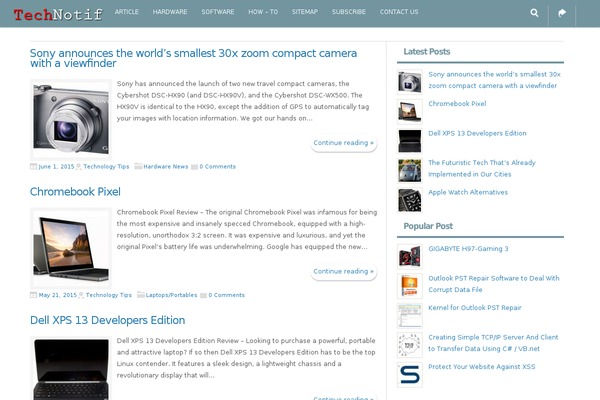
Task: Open Outlook PST Repair Software link
Action: (x=494, y=284)
